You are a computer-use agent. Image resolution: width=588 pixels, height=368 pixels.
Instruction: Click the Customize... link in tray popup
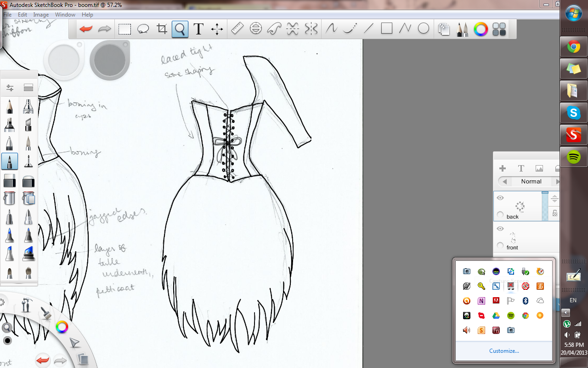(x=504, y=351)
